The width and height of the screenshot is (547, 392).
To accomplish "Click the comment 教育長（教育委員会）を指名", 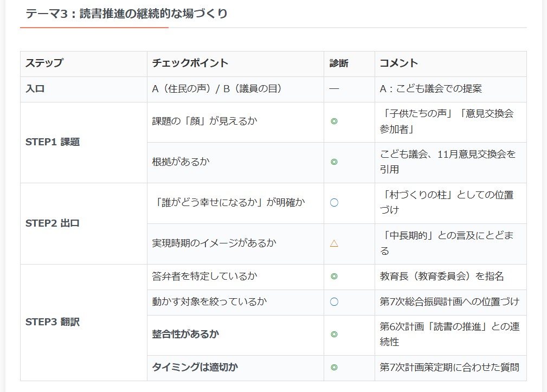I will coord(442,277).
